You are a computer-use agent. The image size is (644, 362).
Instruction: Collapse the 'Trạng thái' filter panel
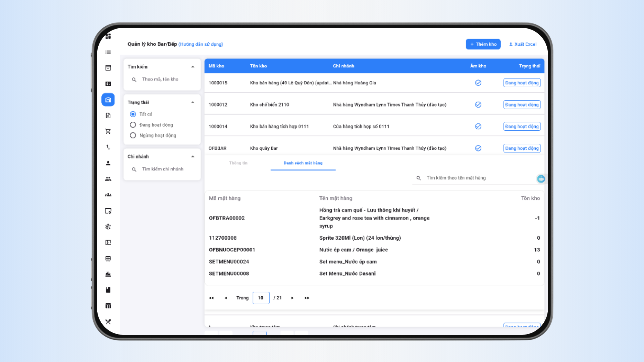point(193,102)
